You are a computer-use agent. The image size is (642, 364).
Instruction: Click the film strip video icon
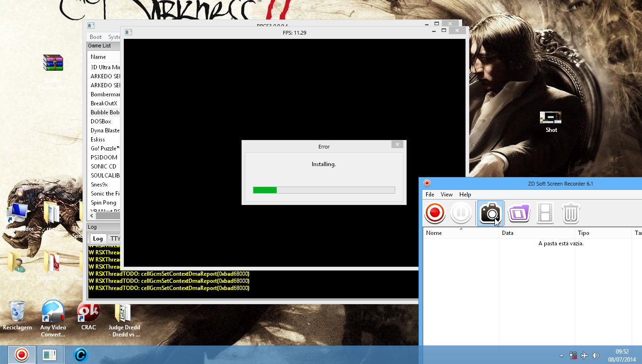[x=545, y=213]
